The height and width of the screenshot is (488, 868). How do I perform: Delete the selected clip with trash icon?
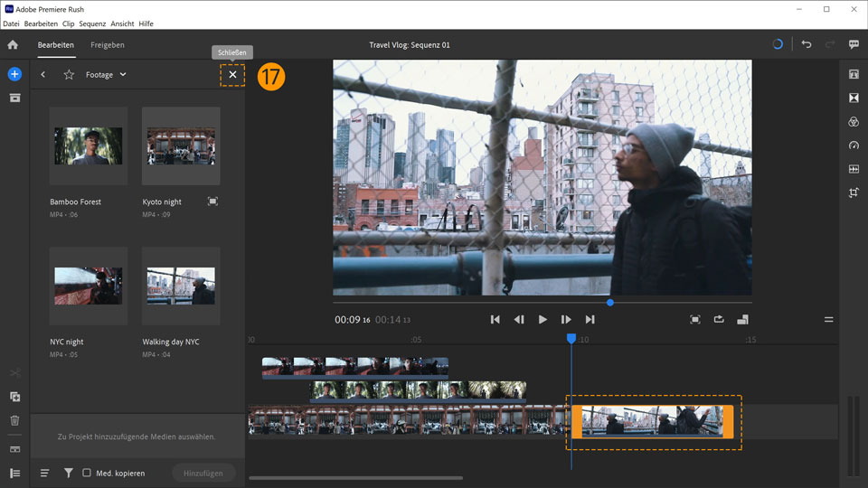[x=15, y=420]
